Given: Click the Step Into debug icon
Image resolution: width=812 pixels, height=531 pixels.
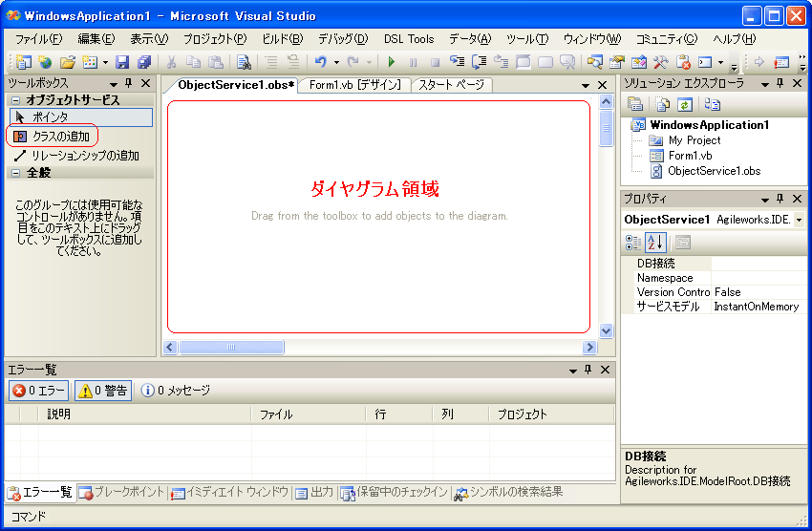Looking at the screenshot, I should tap(457, 62).
